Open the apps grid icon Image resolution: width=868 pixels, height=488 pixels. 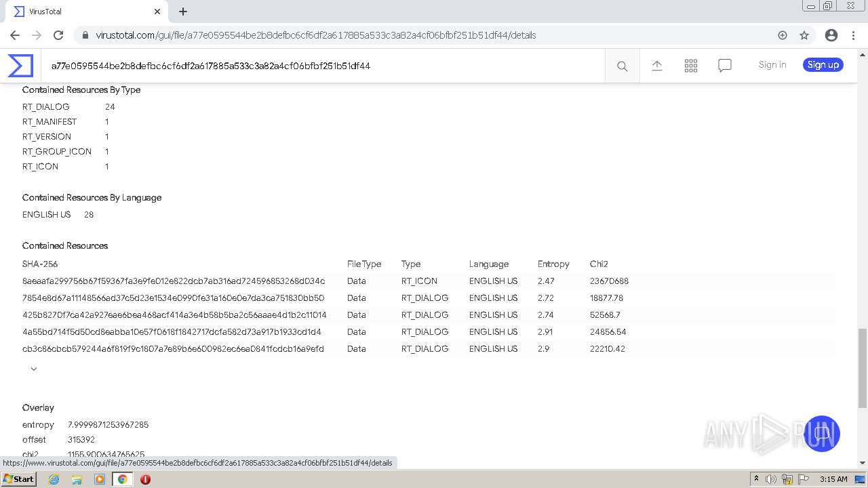point(691,66)
